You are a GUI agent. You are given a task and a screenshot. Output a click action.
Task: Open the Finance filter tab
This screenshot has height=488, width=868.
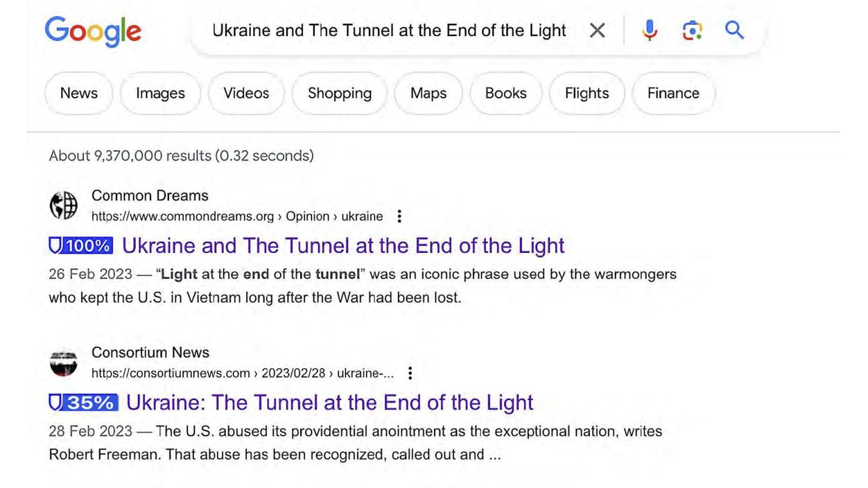(x=673, y=93)
